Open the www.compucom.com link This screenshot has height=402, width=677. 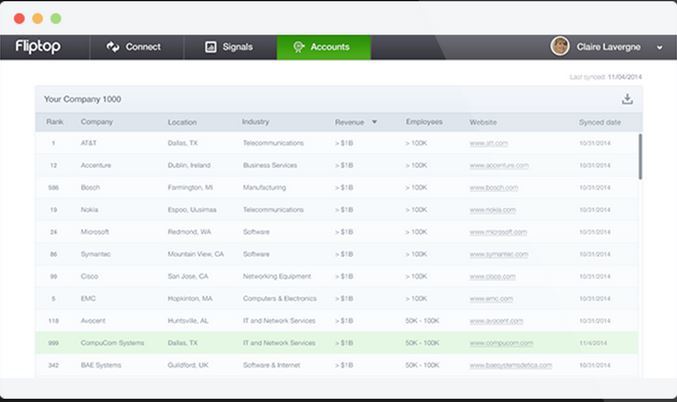(x=501, y=343)
